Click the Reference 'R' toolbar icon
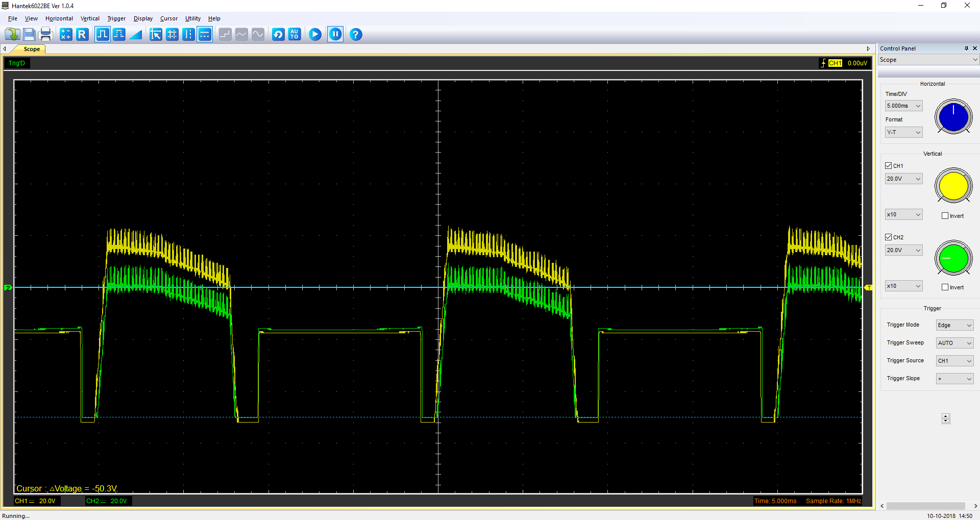 pyautogui.click(x=82, y=35)
